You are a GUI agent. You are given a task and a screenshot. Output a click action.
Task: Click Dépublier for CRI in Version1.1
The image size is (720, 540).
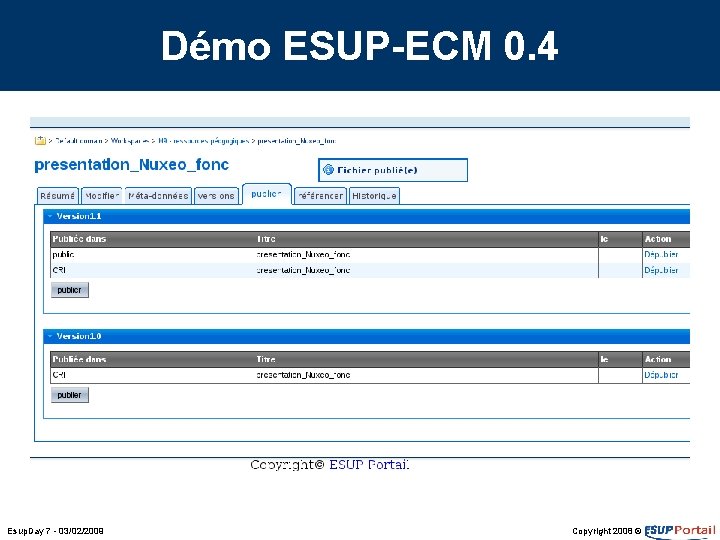(x=661, y=270)
